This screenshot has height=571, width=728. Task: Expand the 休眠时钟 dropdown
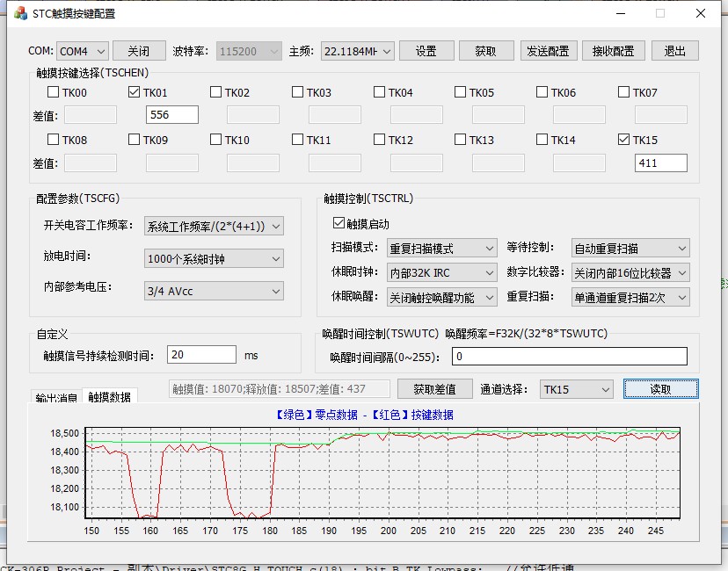tap(442, 272)
